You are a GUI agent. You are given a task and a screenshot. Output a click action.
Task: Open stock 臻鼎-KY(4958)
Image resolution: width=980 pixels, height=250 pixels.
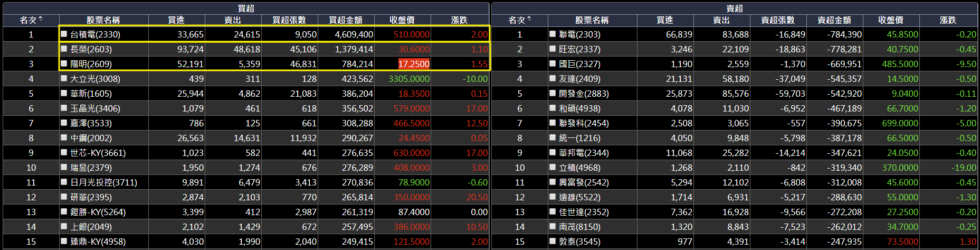(98, 242)
